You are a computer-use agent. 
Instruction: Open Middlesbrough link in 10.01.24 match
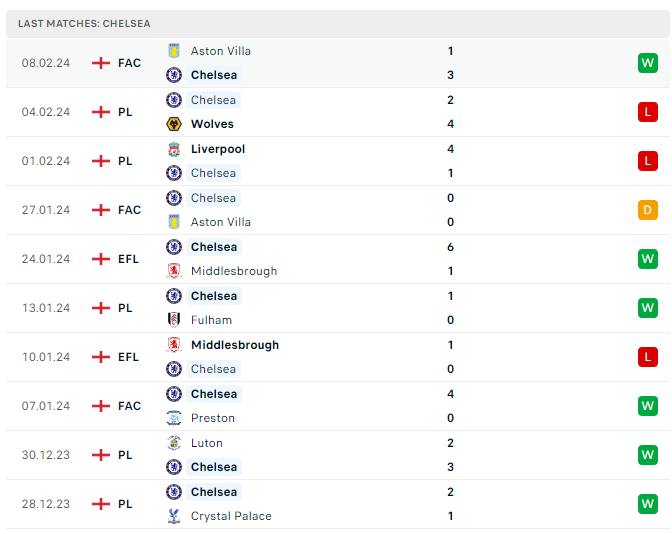point(235,345)
